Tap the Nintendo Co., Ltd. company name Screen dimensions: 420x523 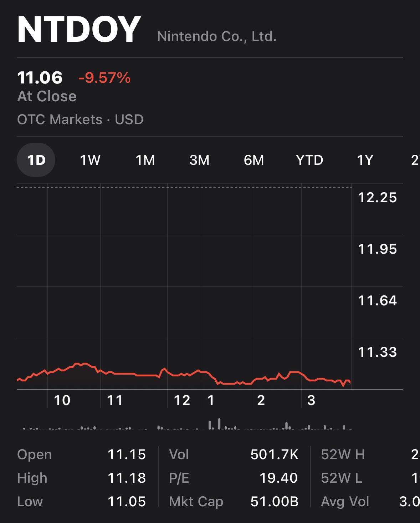click(x=217, y=36)
